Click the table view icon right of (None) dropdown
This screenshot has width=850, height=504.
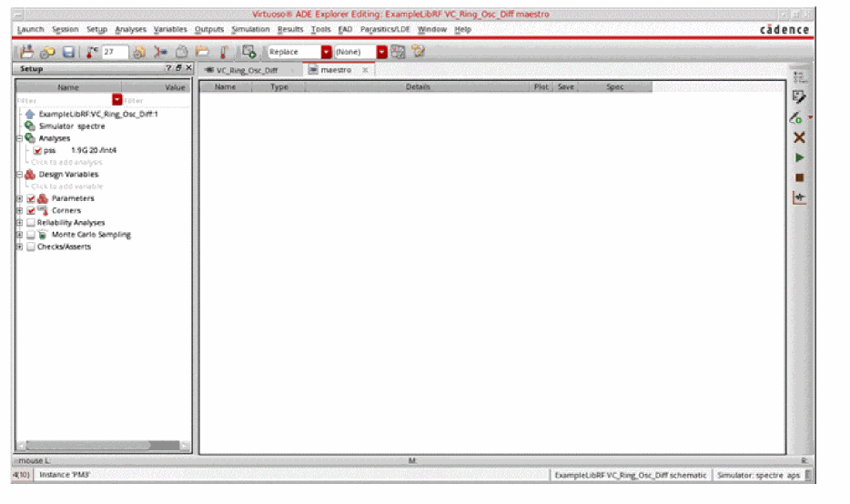click(x=398, y=52)
